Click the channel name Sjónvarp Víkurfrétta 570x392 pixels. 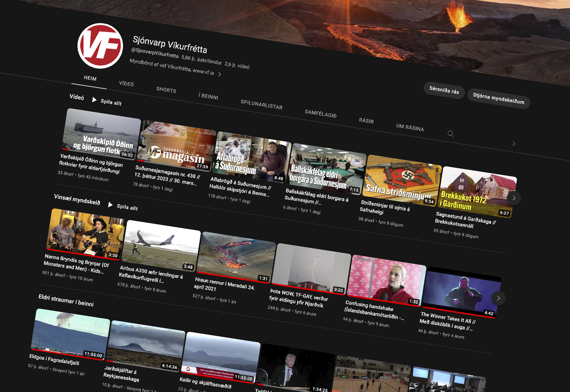[170, 45]
